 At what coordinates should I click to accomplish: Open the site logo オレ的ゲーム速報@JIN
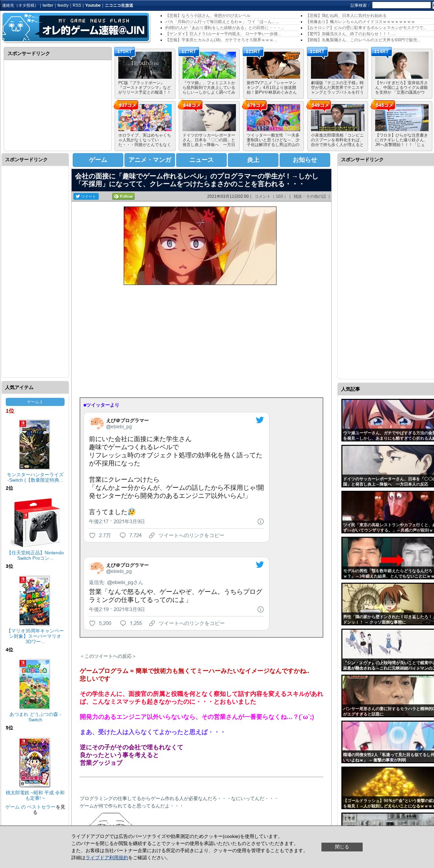(x=76, y=27)
